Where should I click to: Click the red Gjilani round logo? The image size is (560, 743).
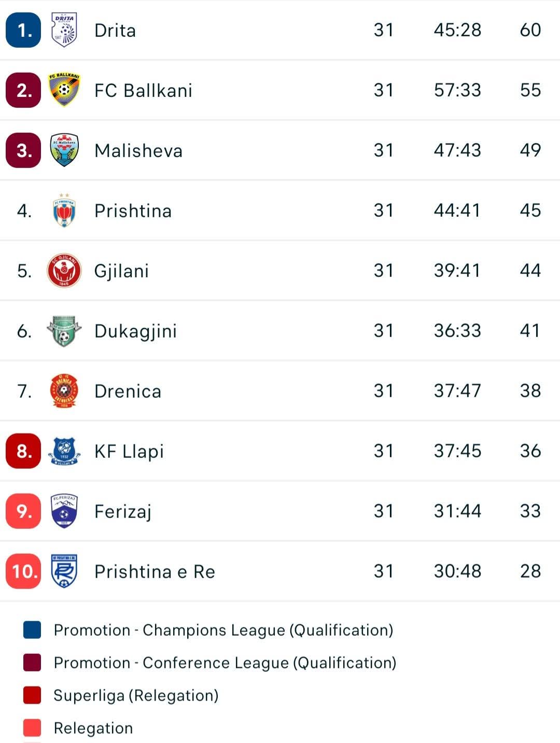click(x=64, y=271)
